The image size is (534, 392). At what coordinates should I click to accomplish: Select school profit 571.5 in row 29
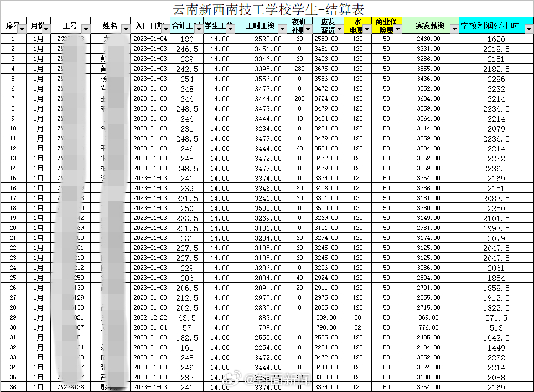(x=496, y=318)
